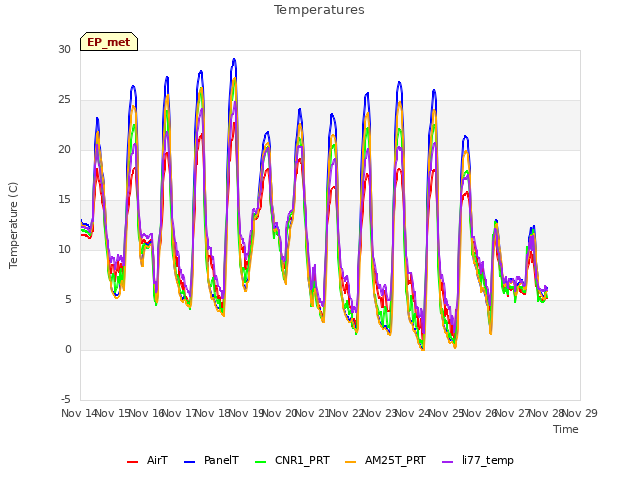Click the blue PanelT legend color marker
640x480 pixels.
click(190, 462)
